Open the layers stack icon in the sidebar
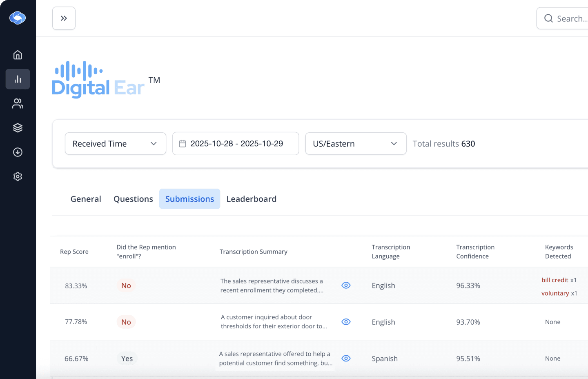 [18, 128]
